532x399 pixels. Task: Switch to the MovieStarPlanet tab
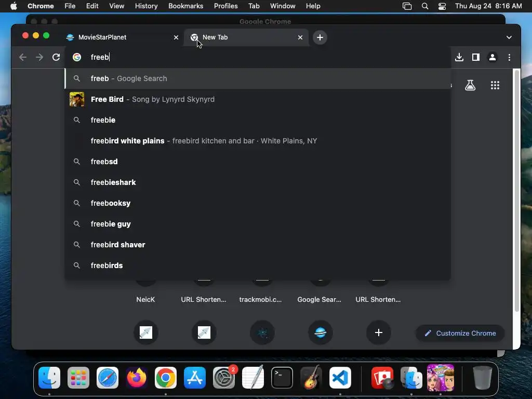pyautogui.click(x=122, y=37)
